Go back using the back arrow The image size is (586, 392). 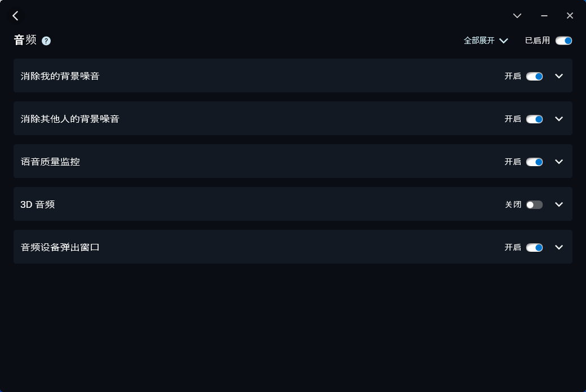pyautogui.click(x=15, y=16)
